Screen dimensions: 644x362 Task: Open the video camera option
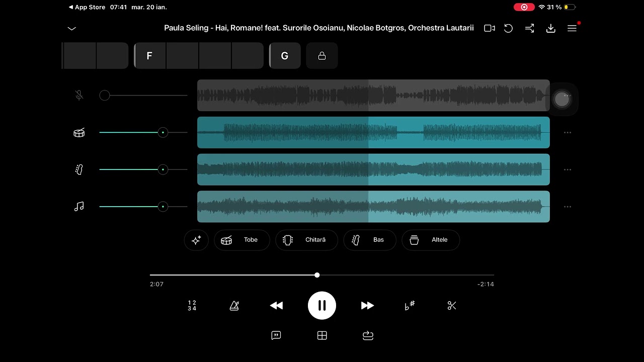click(x=490, y=28)
